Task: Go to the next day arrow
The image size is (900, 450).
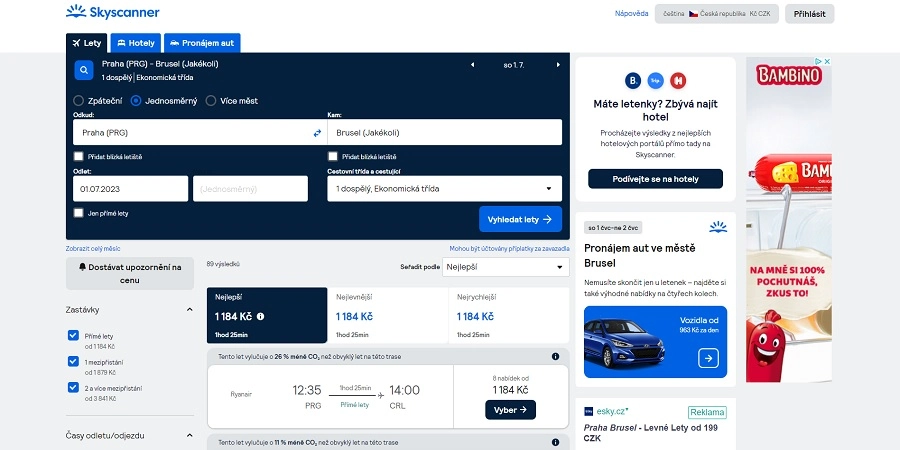Action: pos(558,65)
